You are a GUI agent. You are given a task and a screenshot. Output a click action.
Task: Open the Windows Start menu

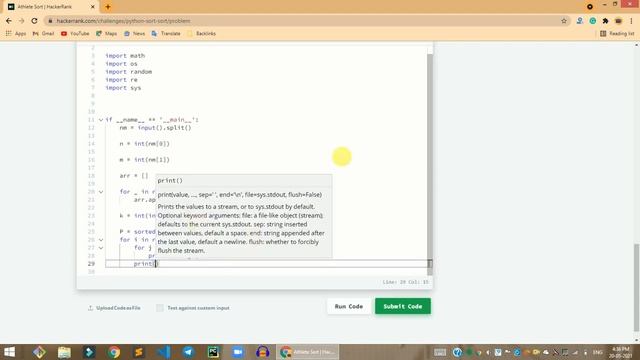point(9,352)
